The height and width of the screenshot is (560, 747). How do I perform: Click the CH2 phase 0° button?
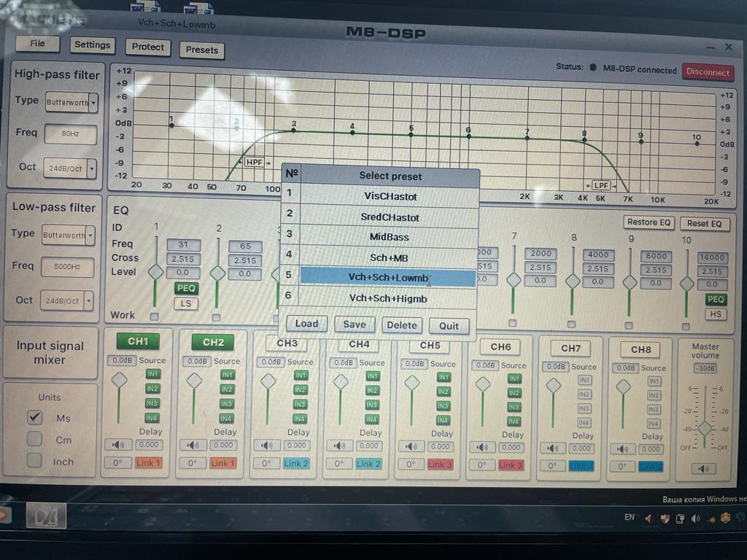click(193, 463)
